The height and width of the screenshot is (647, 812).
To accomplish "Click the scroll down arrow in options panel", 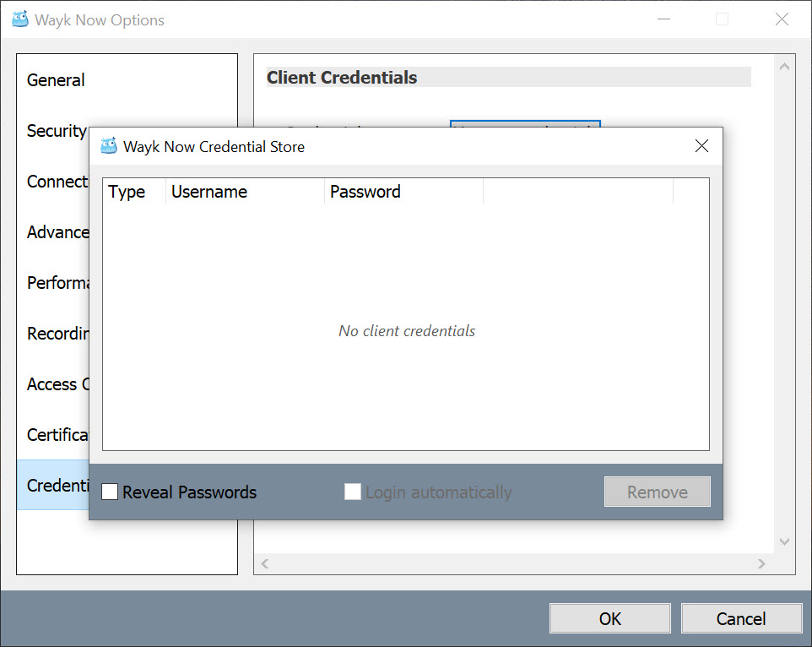I will (x=784, y=541).
